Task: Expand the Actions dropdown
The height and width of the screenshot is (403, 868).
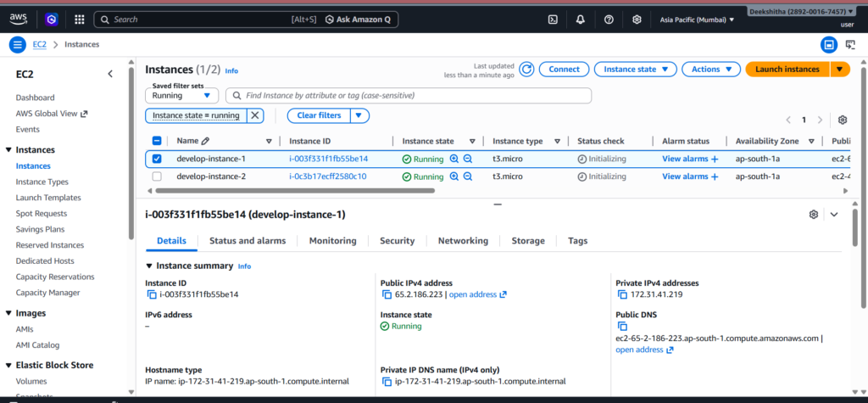Action: tap(710, 70)
